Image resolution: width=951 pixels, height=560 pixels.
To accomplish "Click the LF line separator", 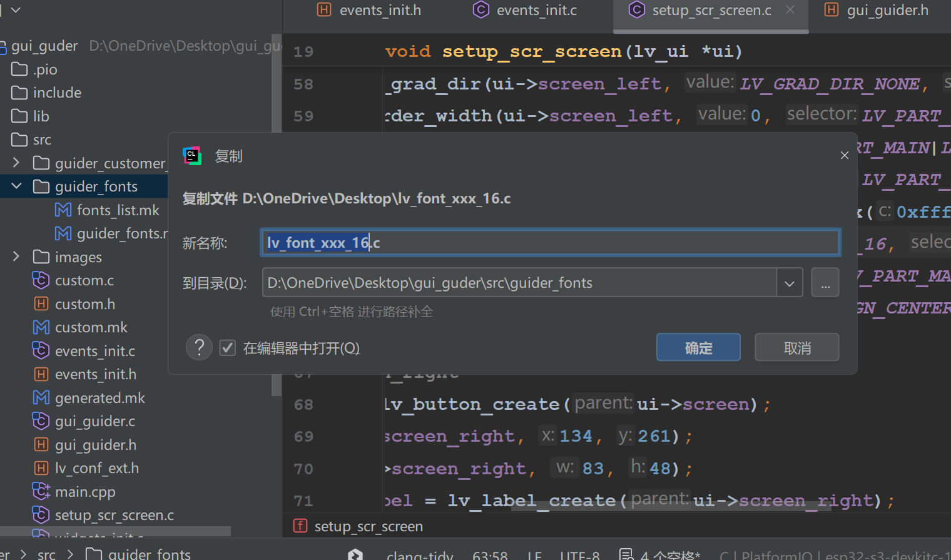I will pos(534,554).
